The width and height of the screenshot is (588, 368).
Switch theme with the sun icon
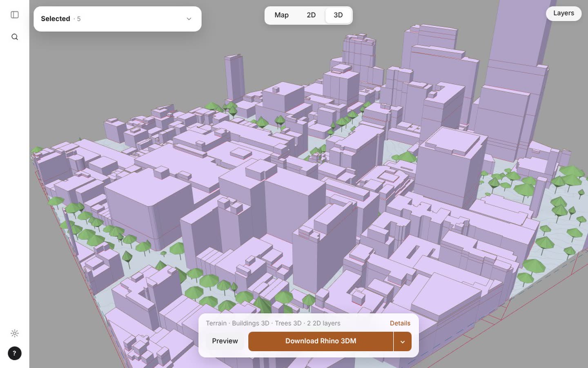(x=15, y=333)
